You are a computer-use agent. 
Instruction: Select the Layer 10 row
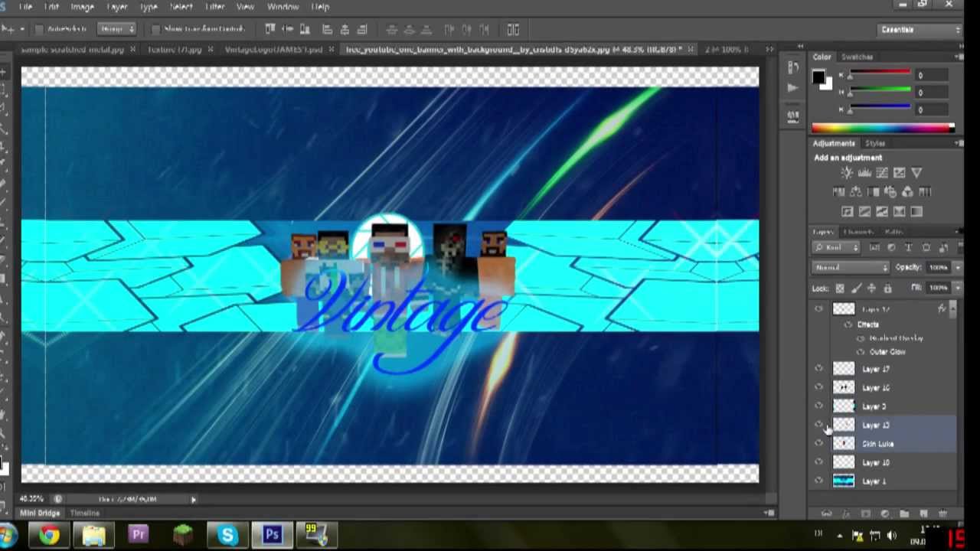885,462
